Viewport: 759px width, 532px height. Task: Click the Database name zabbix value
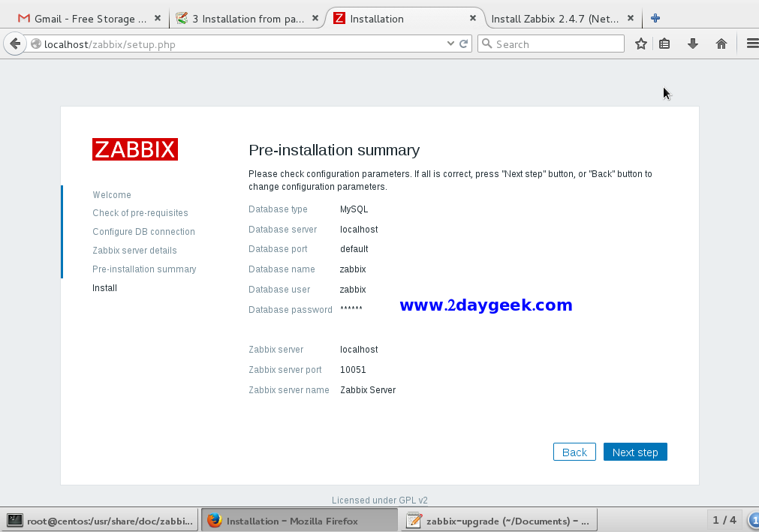click(x=353, y=269)
